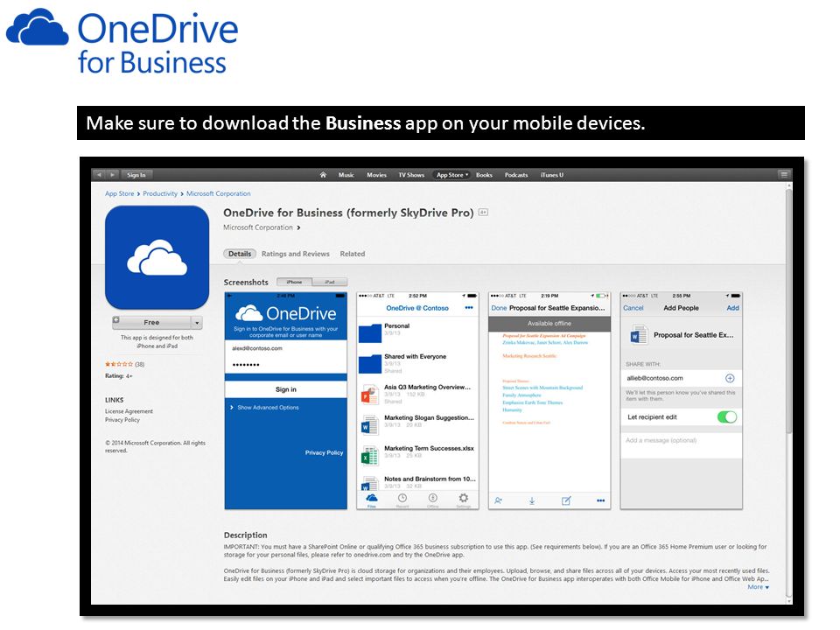This screenshot has height=630, width=840.
Task: Click the OneDrive for Business cloud logo
Action: (37, 28)
